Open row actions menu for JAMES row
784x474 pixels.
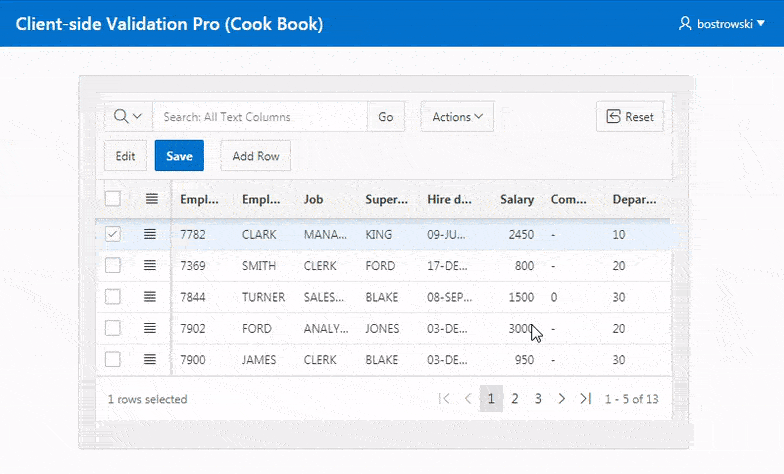click(151, 360)
